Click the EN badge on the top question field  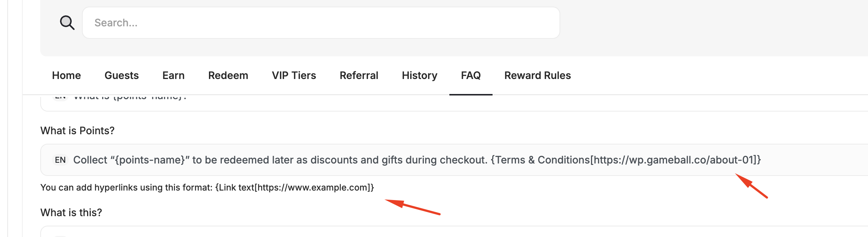click(x=61, y=97)
